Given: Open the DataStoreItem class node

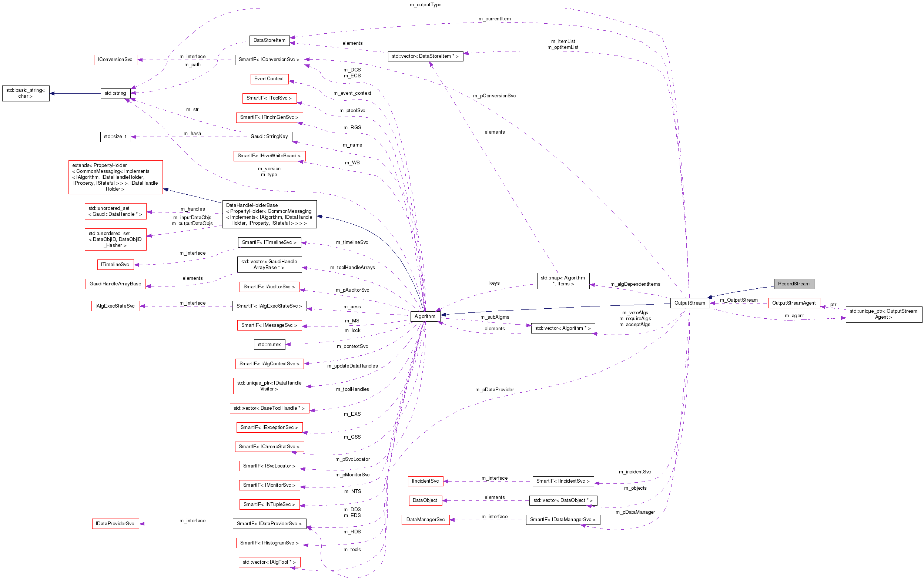Looking at the screenshot, I should 269,40.
